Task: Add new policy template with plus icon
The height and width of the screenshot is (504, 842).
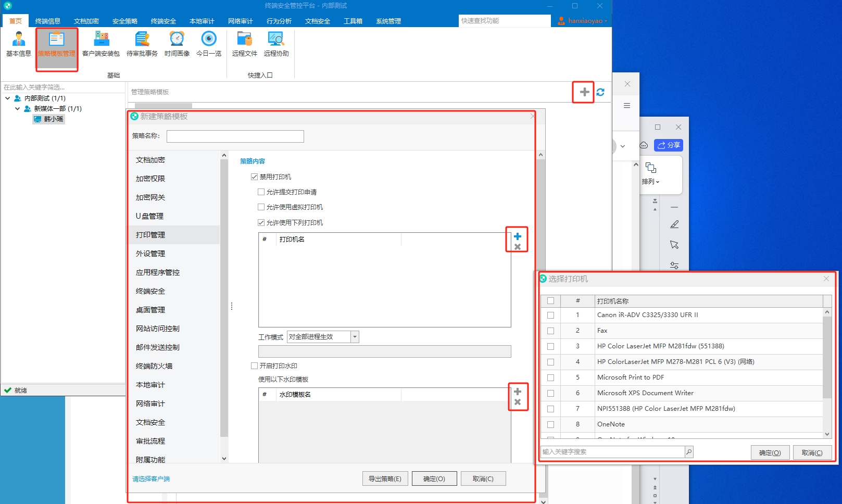Action: [x=585, y=92]
